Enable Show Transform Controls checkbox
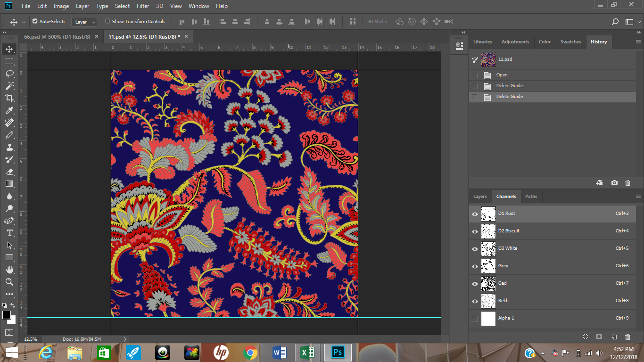This screenshot has height=362, width=644. (x=107, y=21)
